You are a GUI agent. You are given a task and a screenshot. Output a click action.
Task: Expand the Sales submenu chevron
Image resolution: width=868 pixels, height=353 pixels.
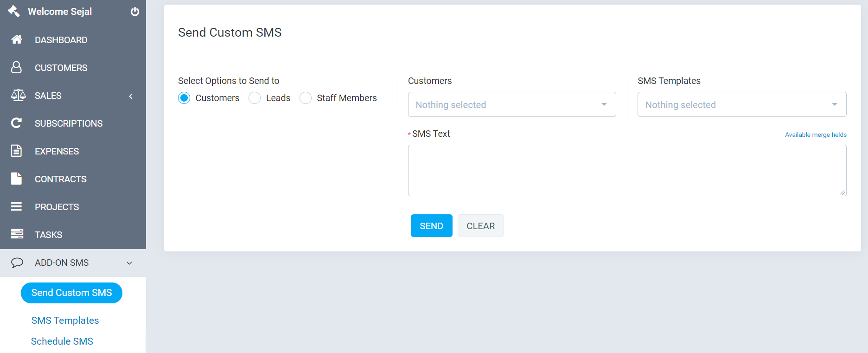(x=131, y=96)
